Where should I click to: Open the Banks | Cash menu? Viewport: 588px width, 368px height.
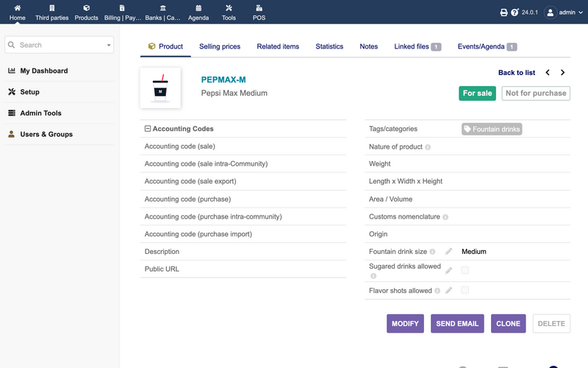[x=162, y=13]
